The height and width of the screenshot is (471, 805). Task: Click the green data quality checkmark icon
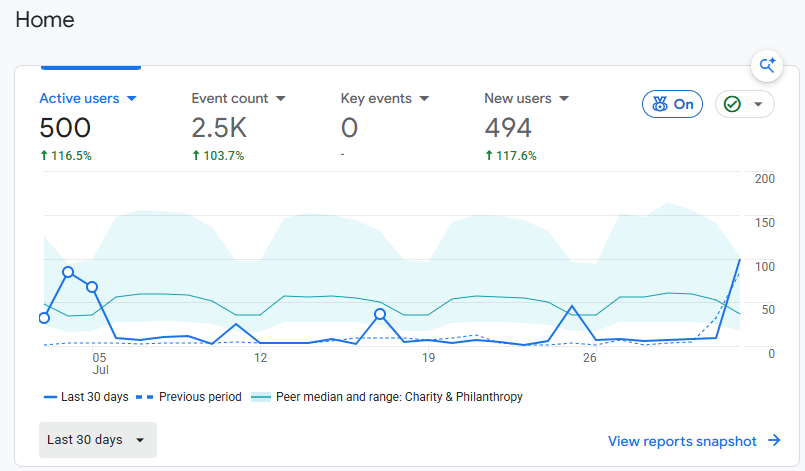[x=732, y=104]
